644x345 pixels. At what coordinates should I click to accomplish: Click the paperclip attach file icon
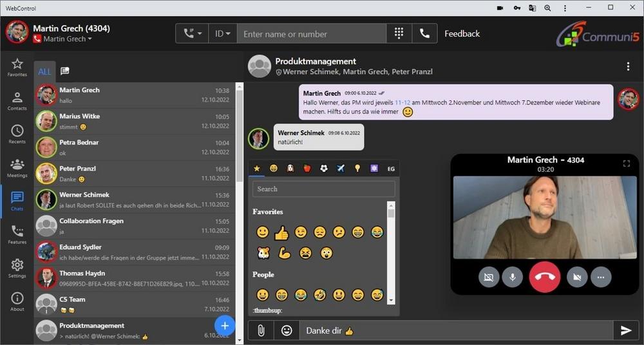pyautogui.click(x=261, y=330)
